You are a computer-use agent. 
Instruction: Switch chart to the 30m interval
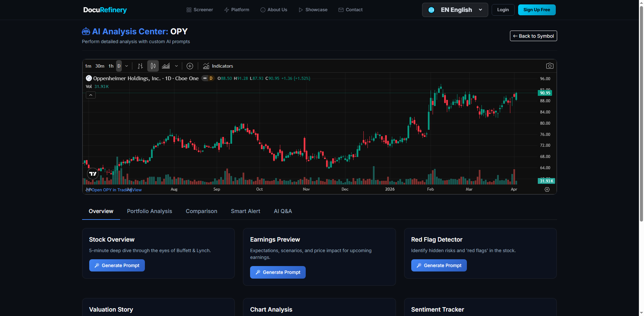100,66
